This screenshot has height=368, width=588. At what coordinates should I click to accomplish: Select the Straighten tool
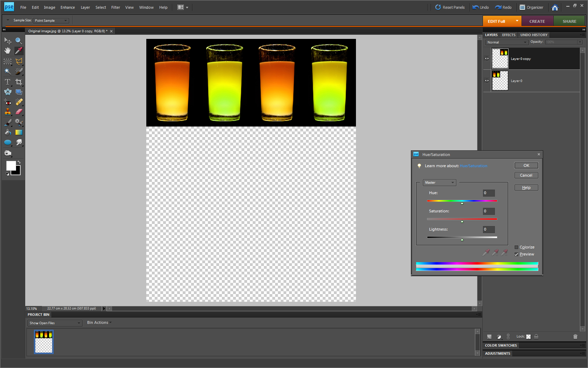tap(19, 92)
